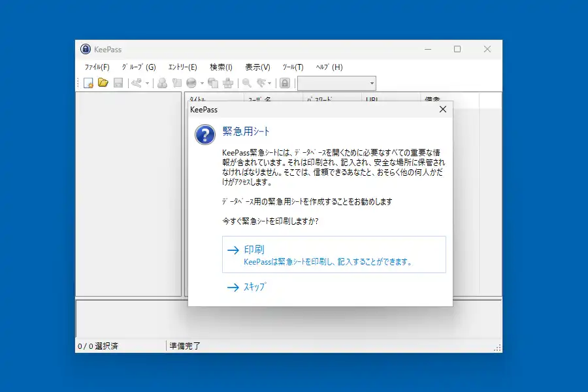Click the resize grip in status bar corner

(x=497, y=348)
